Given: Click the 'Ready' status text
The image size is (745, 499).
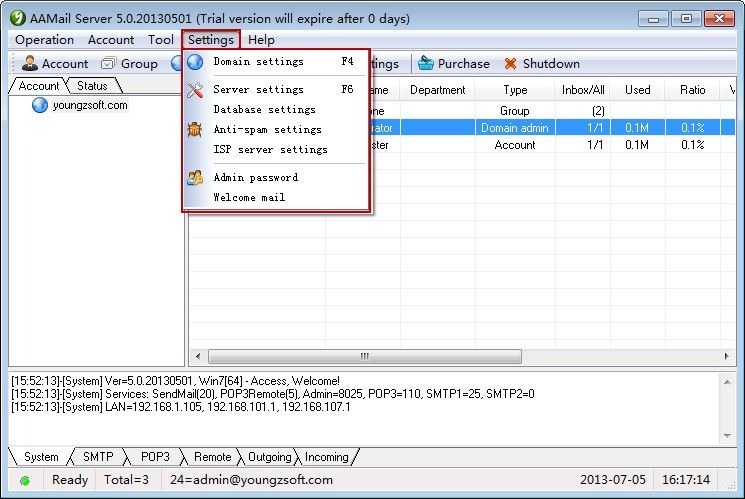Looking at the screenshot, I should pyautogui.click(x=70, y=480).
